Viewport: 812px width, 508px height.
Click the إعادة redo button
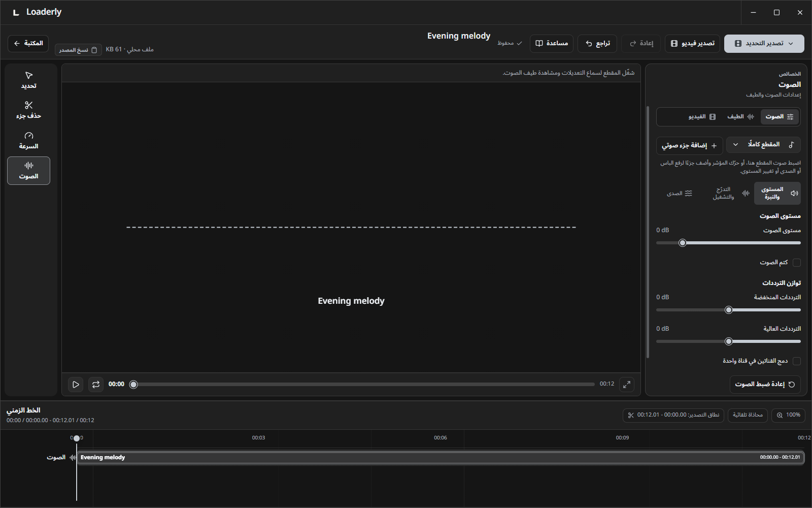(x=641, y=44)
